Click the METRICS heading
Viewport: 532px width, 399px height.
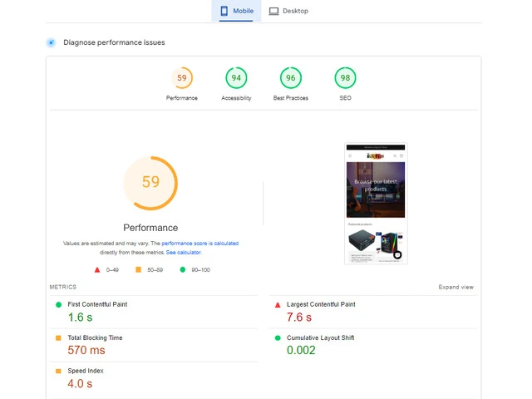pos(63,287)
